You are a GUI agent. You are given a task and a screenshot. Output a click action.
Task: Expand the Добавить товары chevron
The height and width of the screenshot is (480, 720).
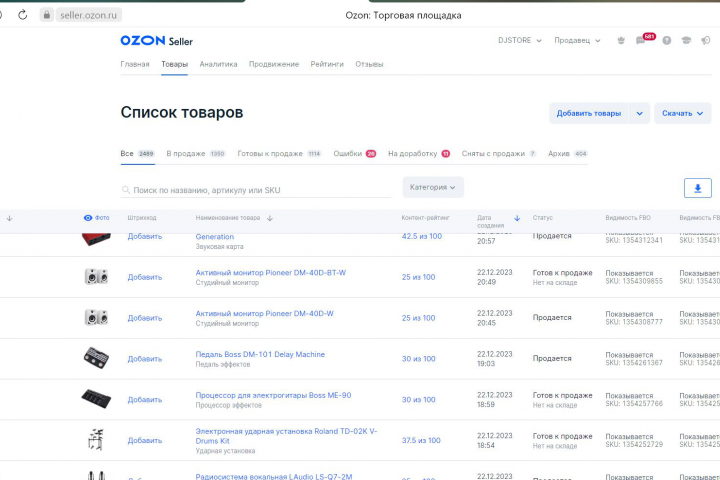[x=639, y=113]
